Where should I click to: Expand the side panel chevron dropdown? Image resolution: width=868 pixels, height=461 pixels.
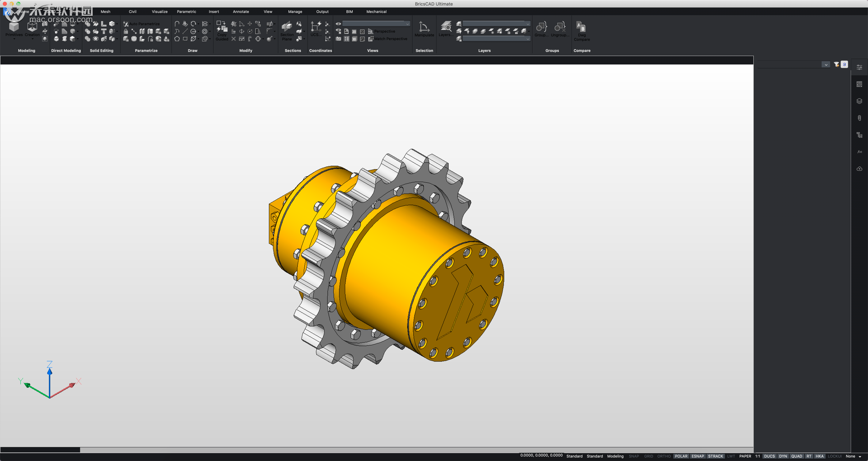[826, 65]
